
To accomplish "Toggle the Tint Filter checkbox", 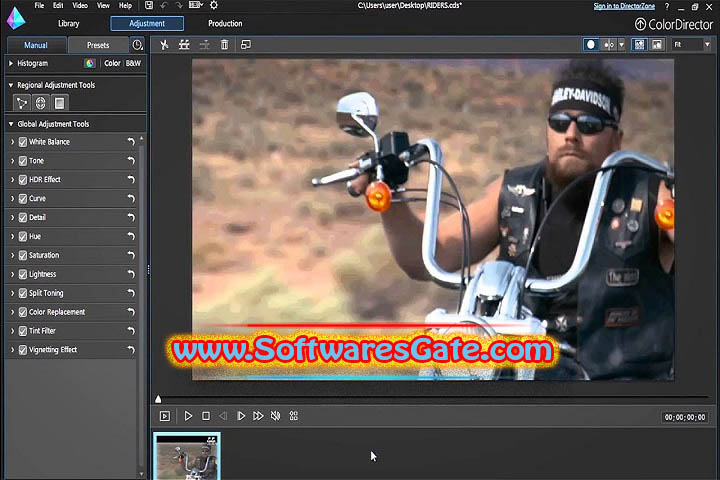I will (23, 331).
